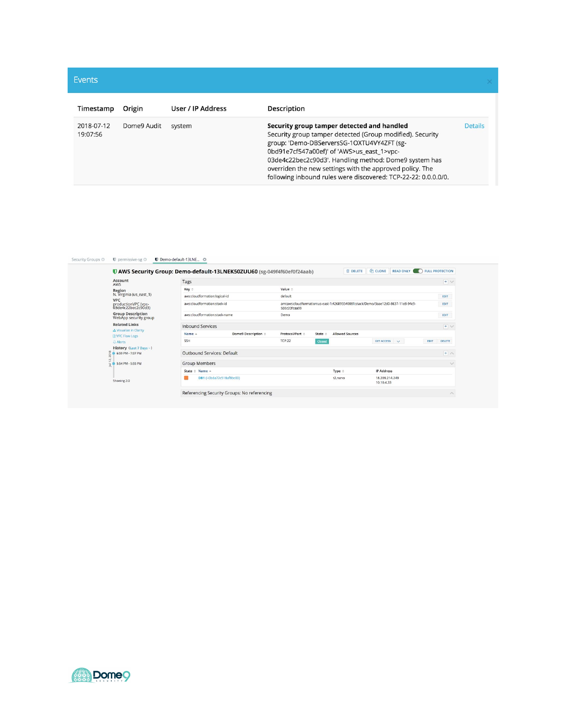Delete the SSH inbound service
This screenshot has height=728, width=563.
445,341
